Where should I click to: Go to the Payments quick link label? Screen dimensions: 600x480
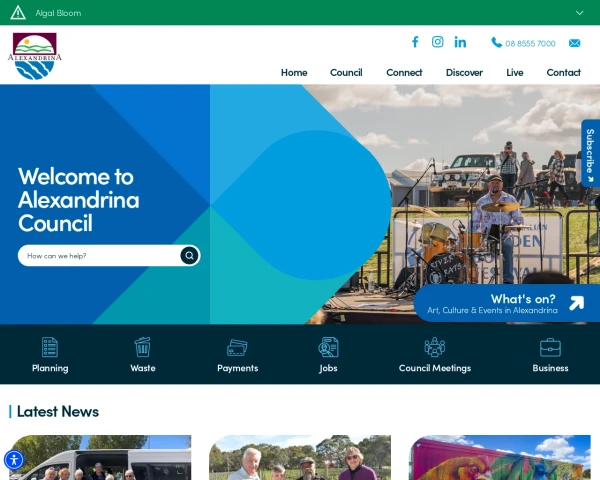(238, 368)
